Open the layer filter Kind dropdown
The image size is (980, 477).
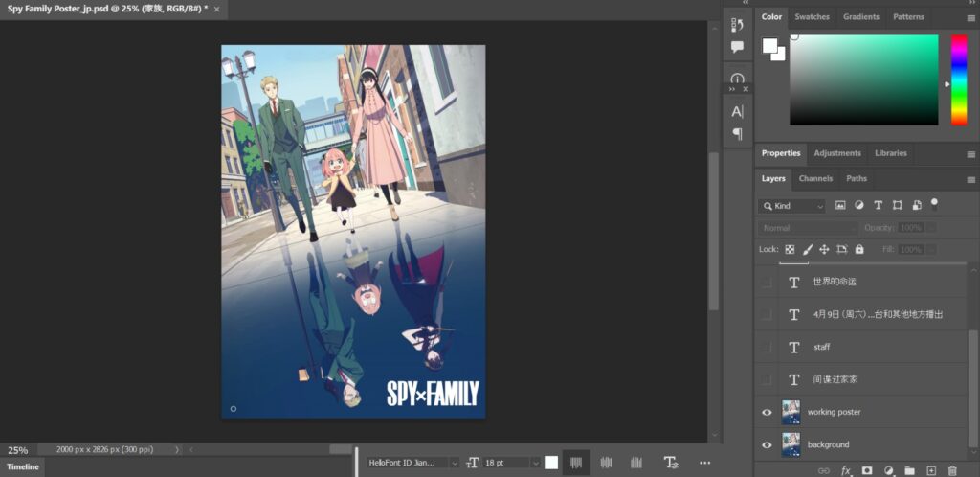(x=792, y=206)
